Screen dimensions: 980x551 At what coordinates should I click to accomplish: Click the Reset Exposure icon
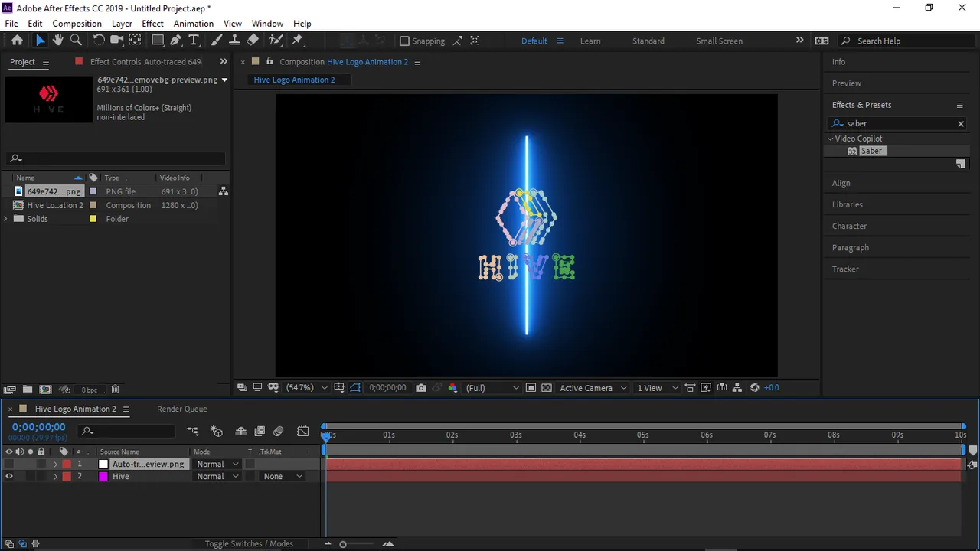pos(755,388)
